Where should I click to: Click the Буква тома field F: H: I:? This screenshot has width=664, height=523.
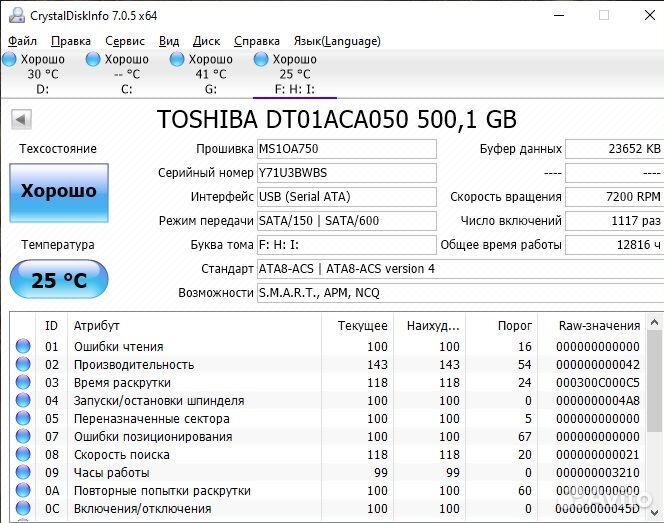coord(347,245)
